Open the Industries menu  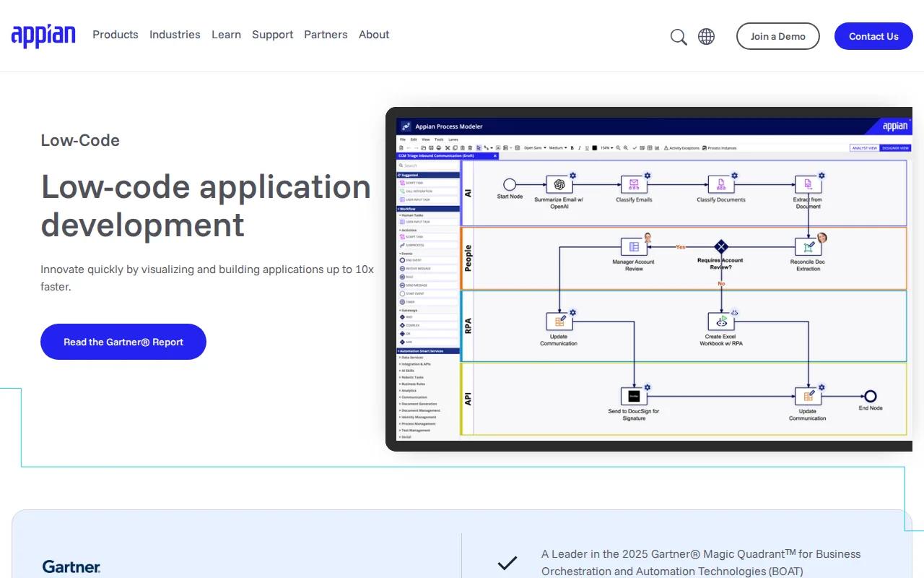coord(175,35)
